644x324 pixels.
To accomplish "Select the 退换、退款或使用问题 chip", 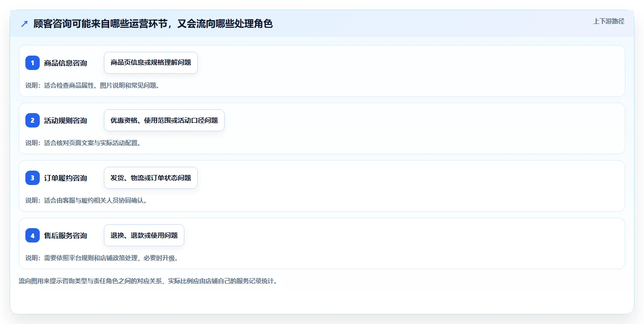I will [144, 235].
